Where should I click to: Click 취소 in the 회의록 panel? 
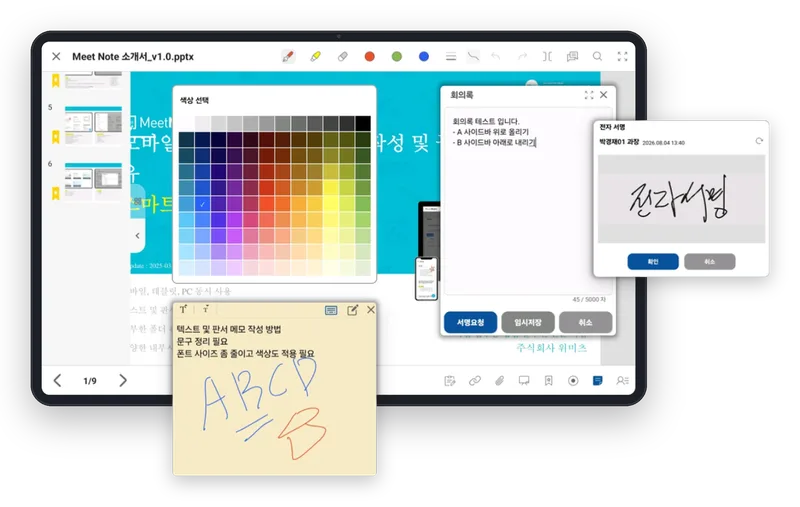[x=585, y=322]
